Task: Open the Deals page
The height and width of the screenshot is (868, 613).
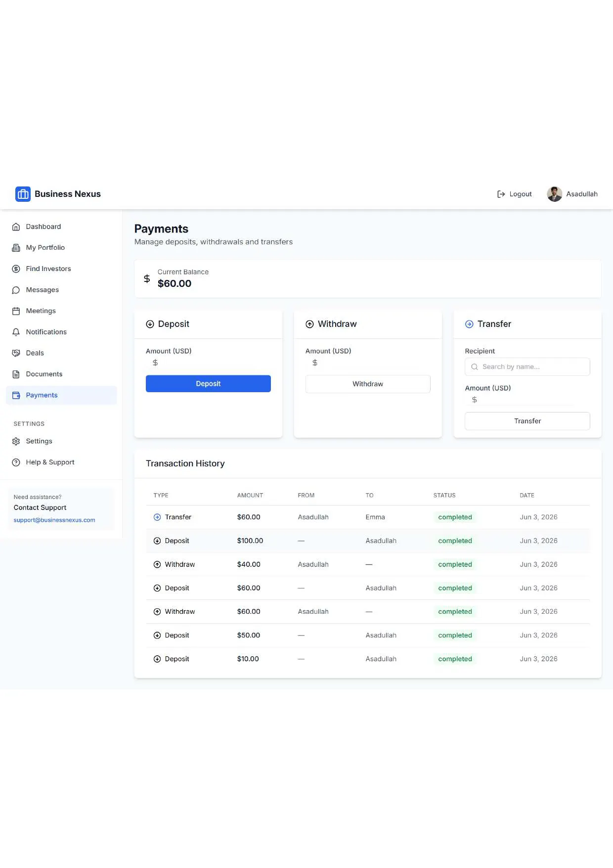Action: click(61, 353)
